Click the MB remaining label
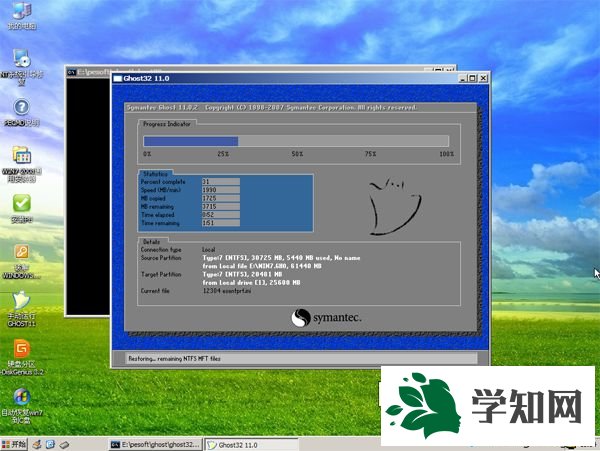 [x=157, y=207]
